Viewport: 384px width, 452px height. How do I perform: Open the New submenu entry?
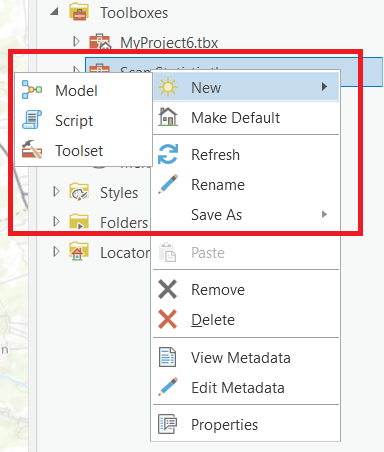(246, 88)
